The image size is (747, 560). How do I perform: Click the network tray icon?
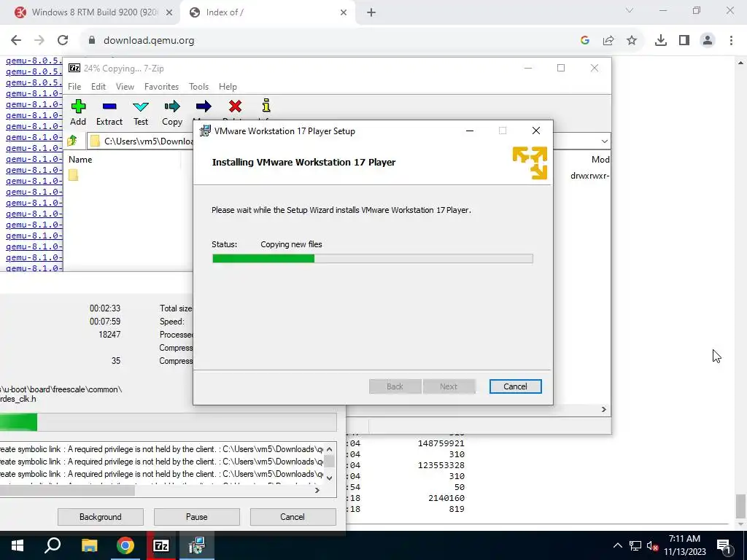pos(635,545)
